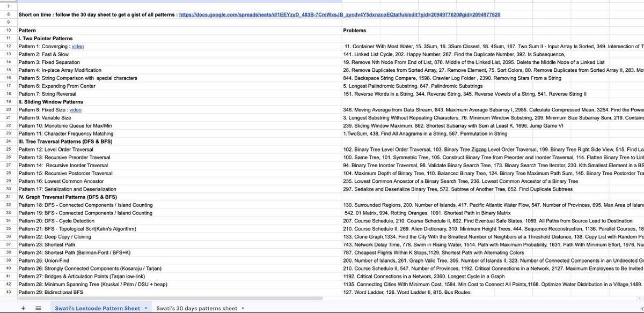Open Swati's 30 days patterns sheet dropdown arrow
Screen dimensions: 644x313
(x=243, y=309)
